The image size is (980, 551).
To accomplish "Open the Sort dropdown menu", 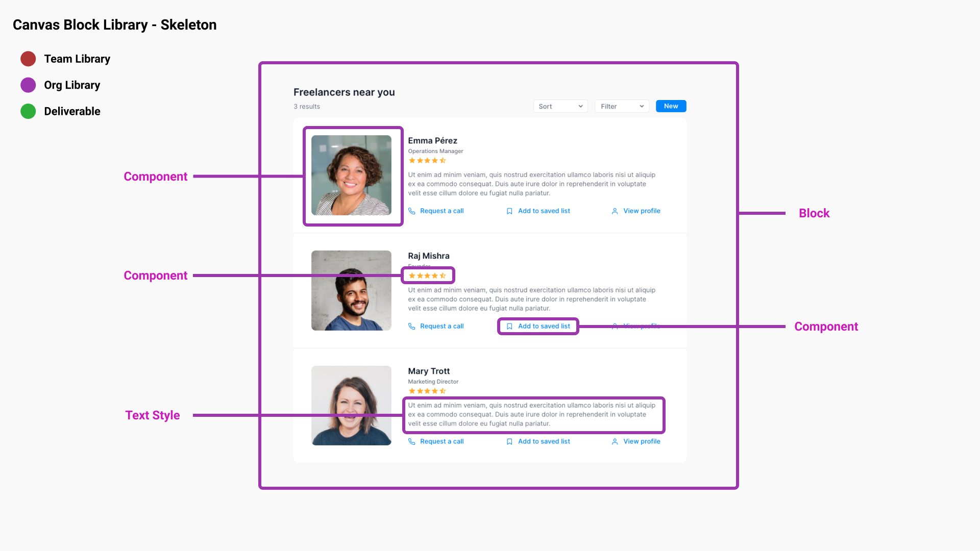I will 560,106.
